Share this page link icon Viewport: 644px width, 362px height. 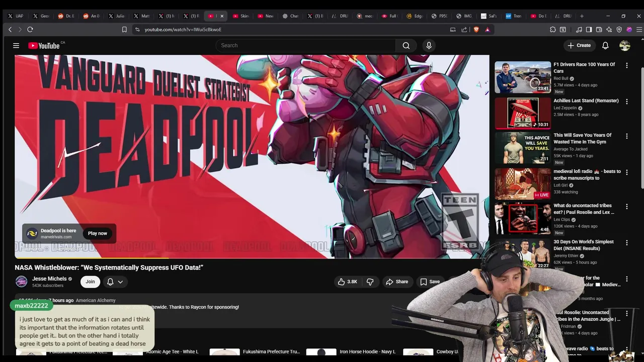point(464,30)
